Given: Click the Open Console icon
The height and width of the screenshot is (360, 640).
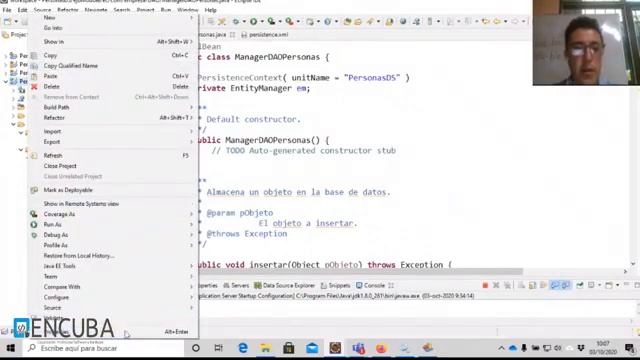Looking at the screenshot, I should [609, 285].
